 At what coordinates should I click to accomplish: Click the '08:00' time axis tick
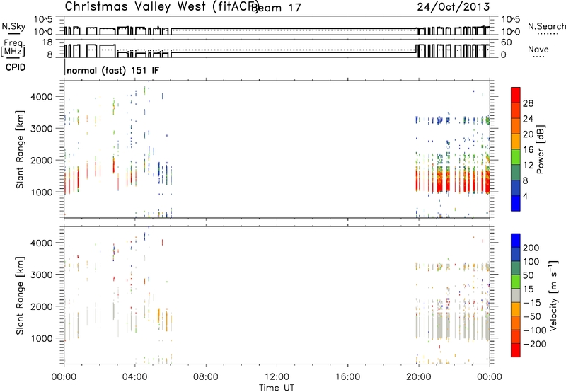click(206, 377)
